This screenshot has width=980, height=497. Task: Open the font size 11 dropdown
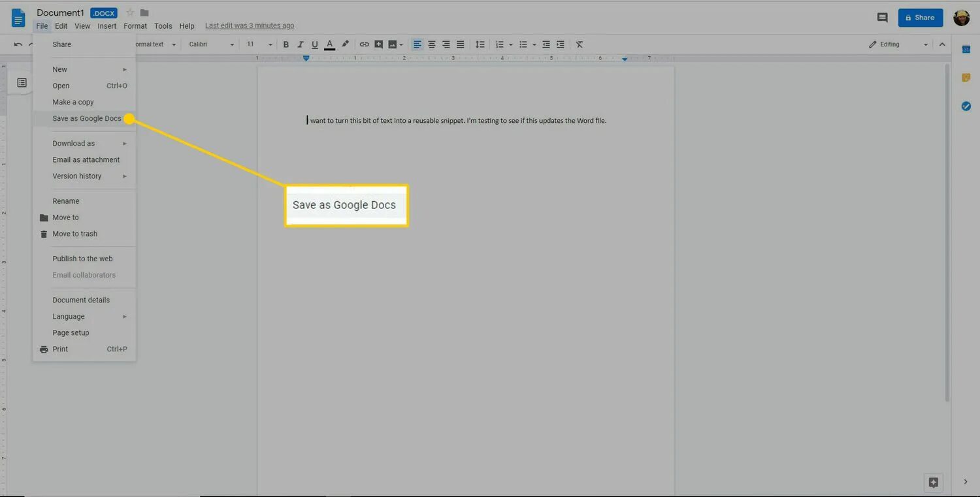259,44
